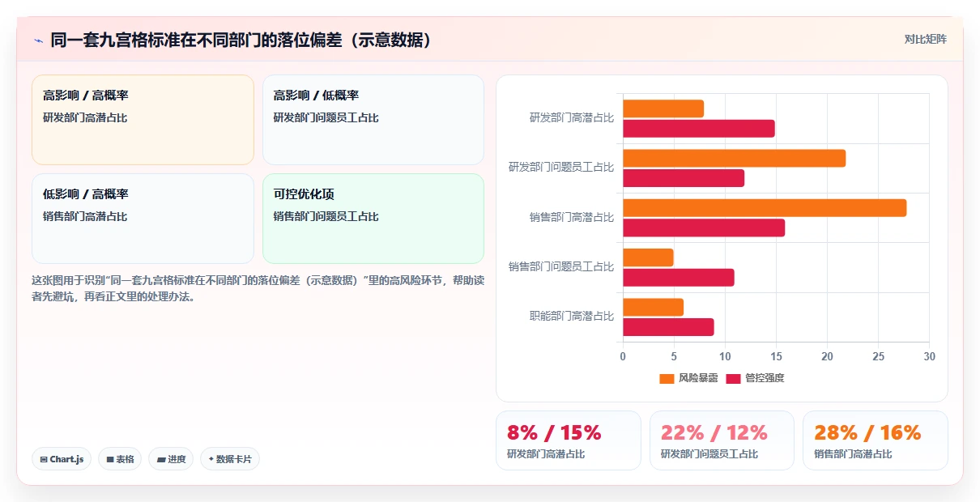Click the Chart.js tag chip
The height and width of the screenshot is (502, 980).
(x=62, y=459)
